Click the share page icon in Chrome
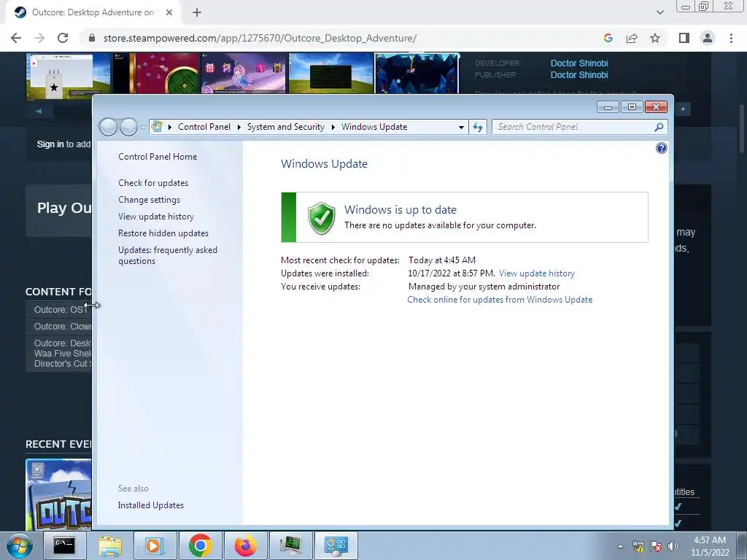 (x=632, y=38)
